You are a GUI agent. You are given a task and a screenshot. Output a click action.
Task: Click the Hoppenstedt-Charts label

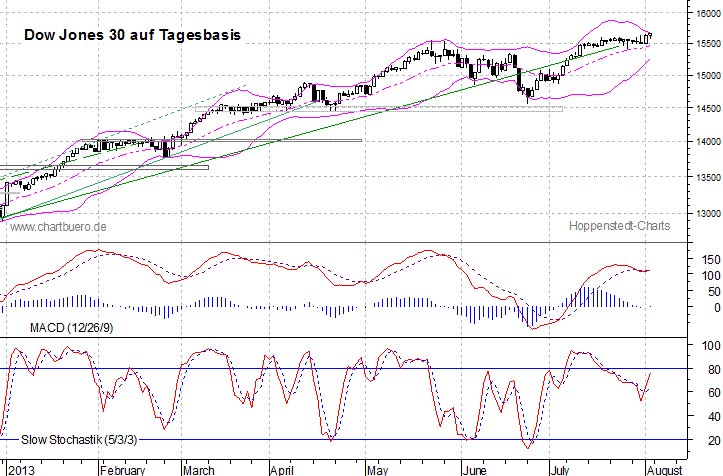619,226
